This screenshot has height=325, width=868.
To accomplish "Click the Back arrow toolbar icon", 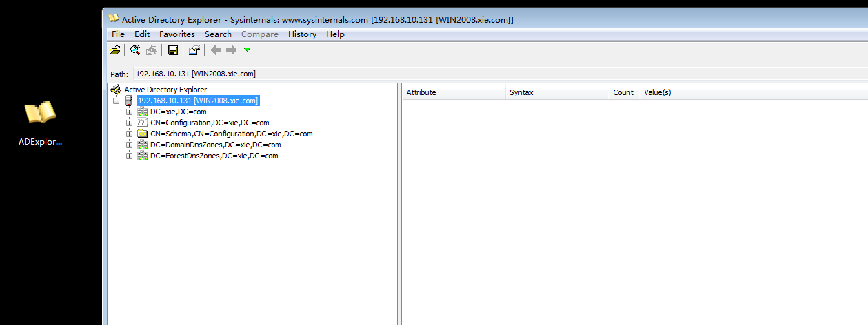I will click(x=216, y=50).
